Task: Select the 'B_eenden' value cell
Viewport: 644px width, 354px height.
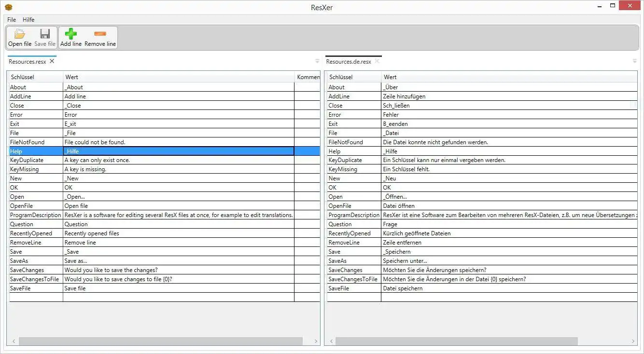Action: pyautogui.click(x=509, y=124)
